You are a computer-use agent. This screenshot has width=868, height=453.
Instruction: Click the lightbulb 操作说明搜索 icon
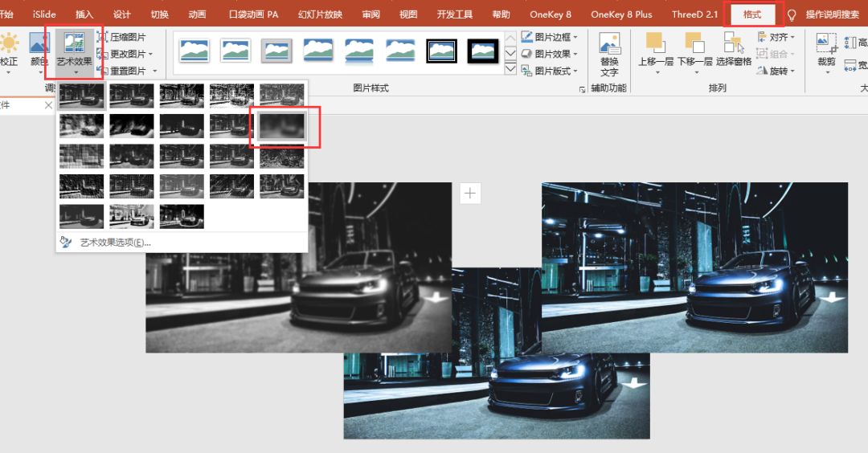coord(792,15)
